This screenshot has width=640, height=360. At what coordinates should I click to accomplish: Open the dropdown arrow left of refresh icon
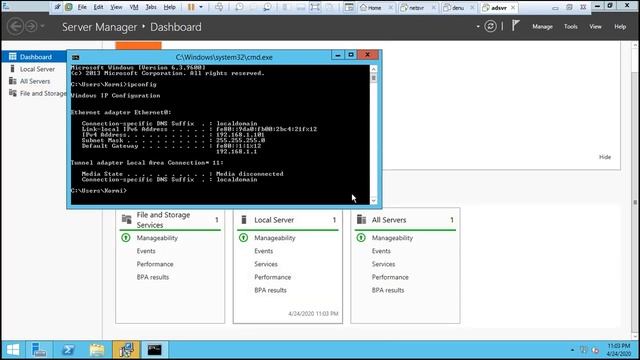478,27
